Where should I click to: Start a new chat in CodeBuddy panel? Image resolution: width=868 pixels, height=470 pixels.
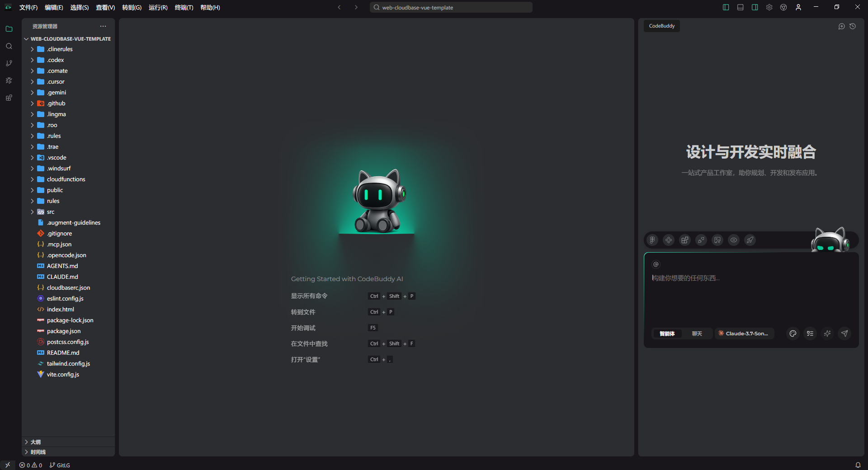point(841,26)
